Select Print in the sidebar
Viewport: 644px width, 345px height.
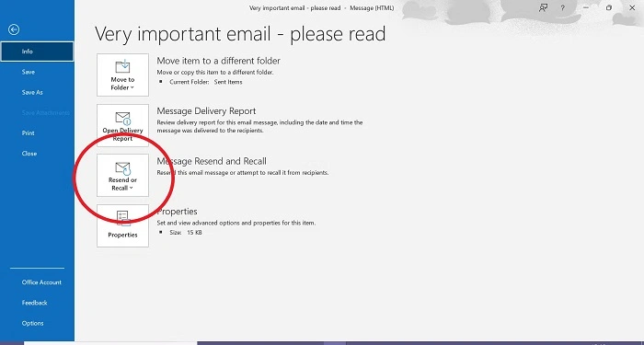click(x=28, y=133)
